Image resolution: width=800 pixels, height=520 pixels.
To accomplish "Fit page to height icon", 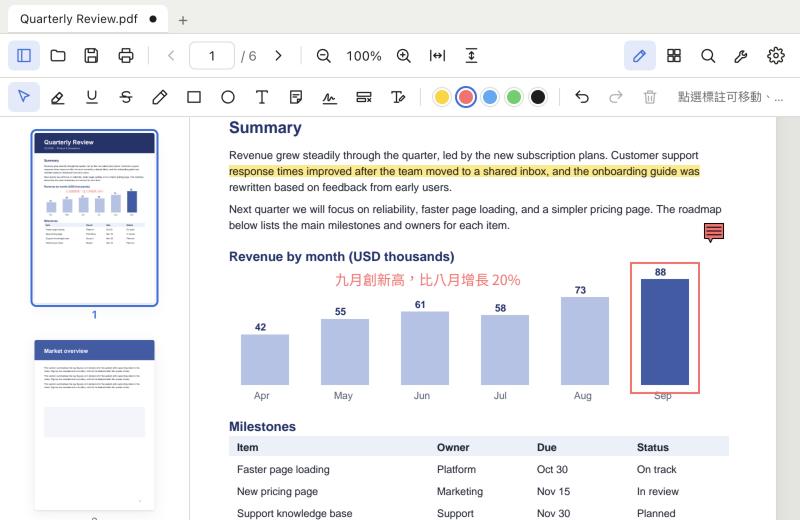I will (471, 56).
